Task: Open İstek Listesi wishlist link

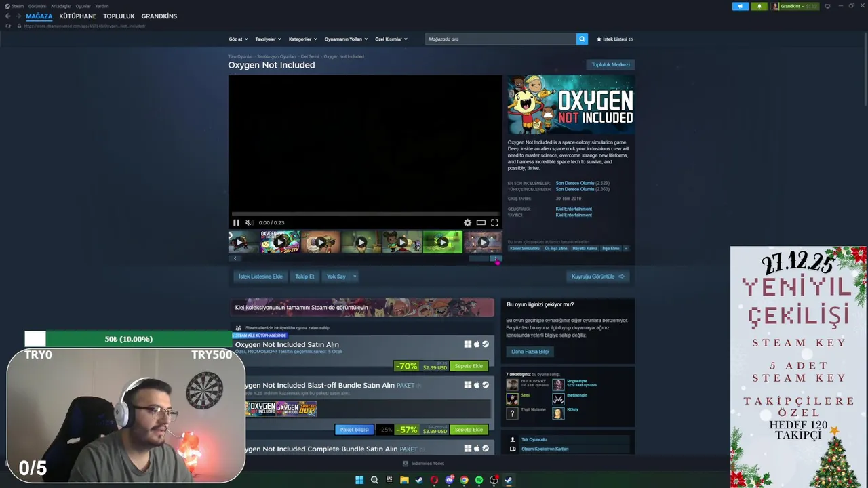Action: (614, 39)
